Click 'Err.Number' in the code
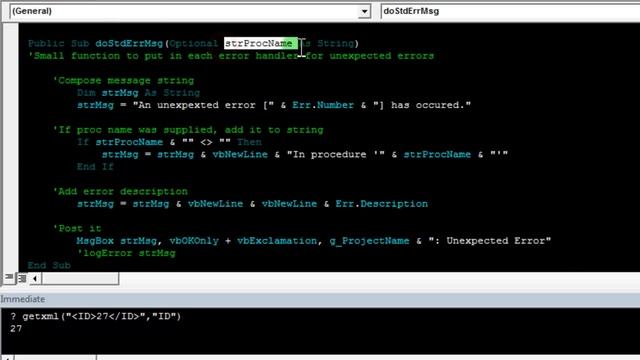Viewport: 640px width, 360px height. [323, 105]
